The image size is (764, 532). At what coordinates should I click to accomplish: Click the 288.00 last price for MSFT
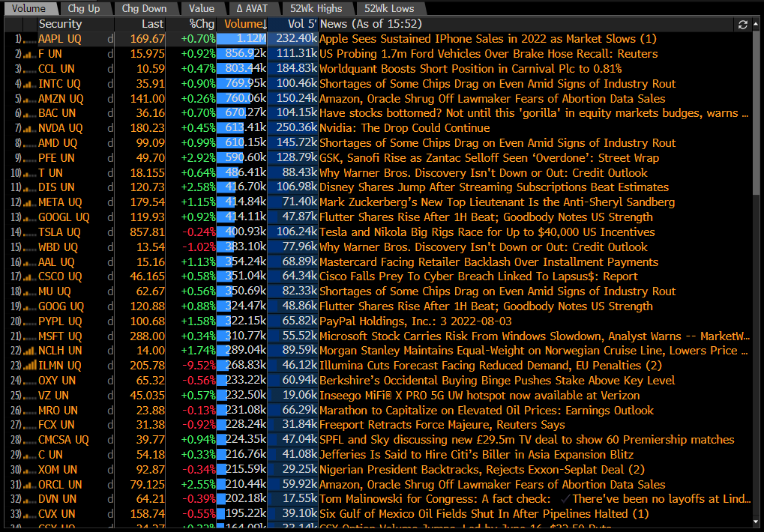coord(148,336)
